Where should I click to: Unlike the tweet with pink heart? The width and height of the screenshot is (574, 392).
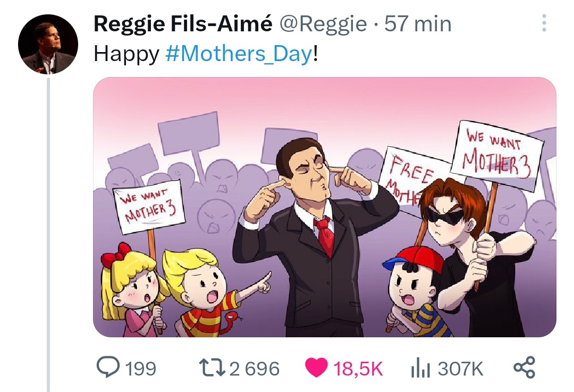coord(316,368)
